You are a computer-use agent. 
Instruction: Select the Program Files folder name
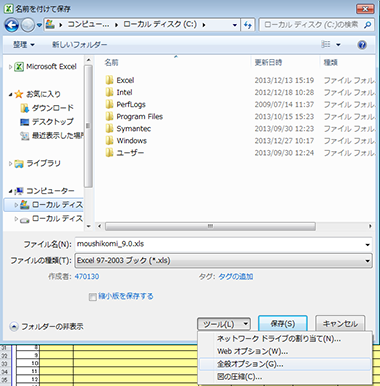click(139, 116)
